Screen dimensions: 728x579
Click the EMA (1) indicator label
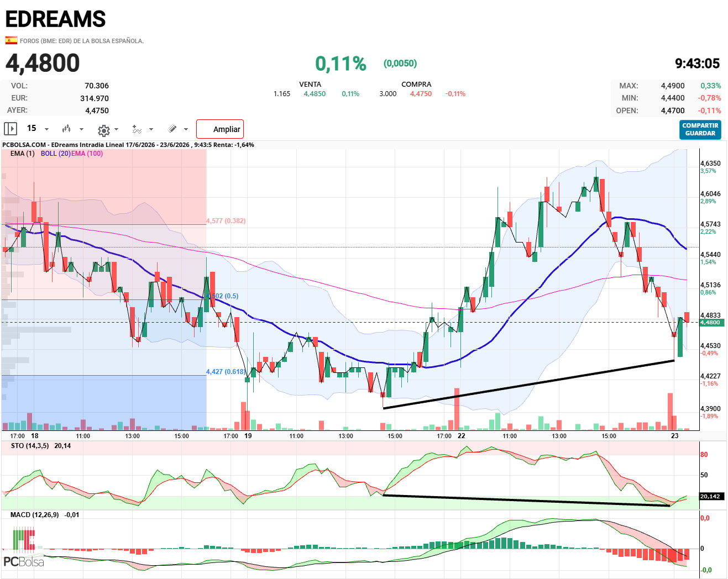pyautogui.click(x=22, y=154)
